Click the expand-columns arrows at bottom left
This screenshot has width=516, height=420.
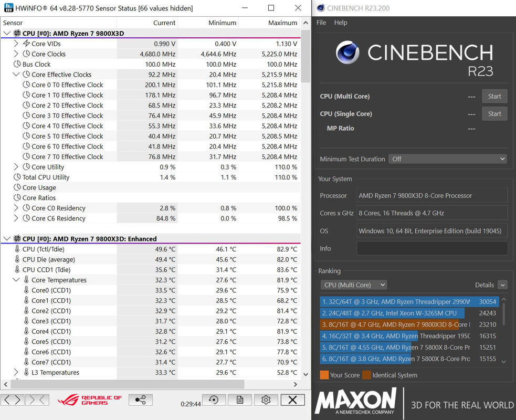click(x=13, y=400)
